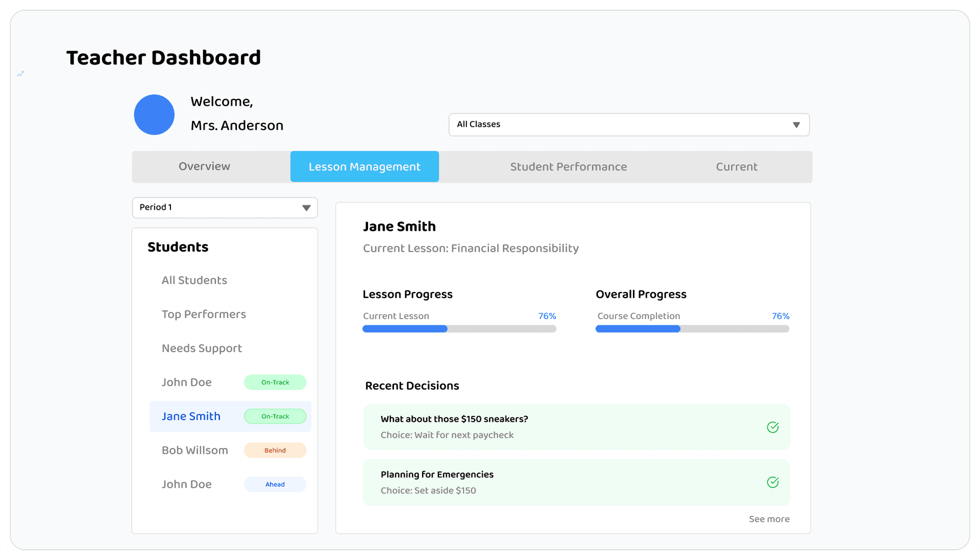Image resolution: width=980 pixels, height=560 pixels.
Task: Select Bob Willsom from the student list
Action: point(194,450)
